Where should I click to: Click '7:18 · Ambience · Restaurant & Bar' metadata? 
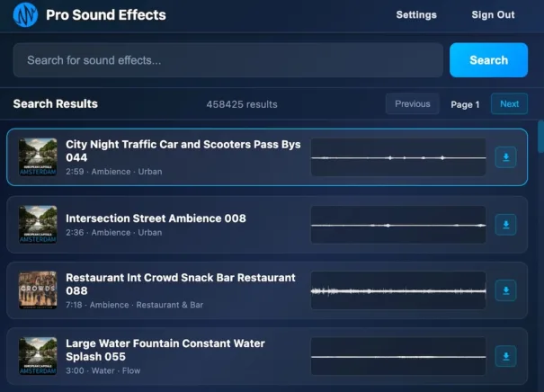coord(134,305)
